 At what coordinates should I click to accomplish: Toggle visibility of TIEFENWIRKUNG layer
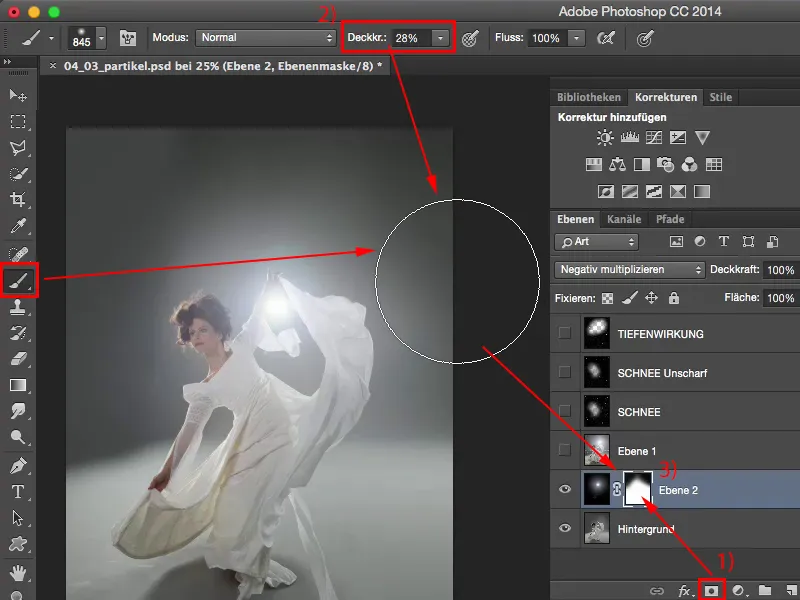[564, 333]
